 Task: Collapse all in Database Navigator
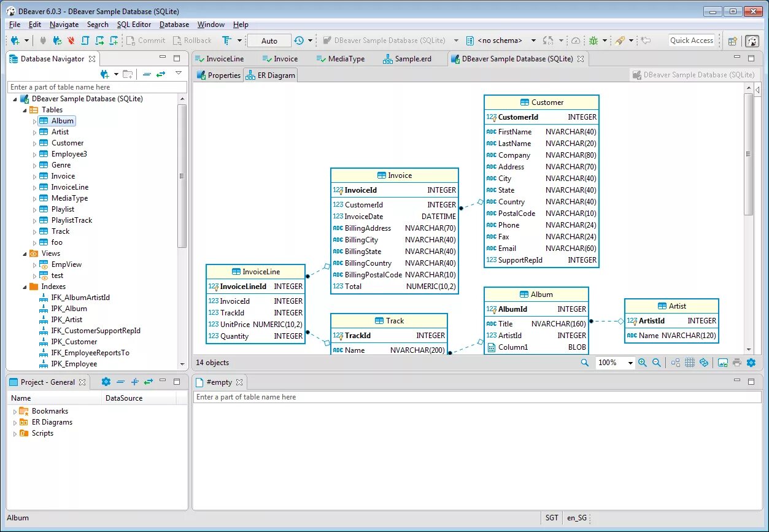[147, 74]
